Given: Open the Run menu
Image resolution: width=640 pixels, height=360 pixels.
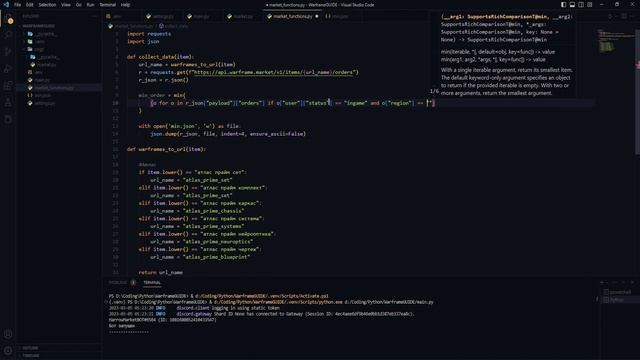Looking at the screenshot, I should (90, 5).
